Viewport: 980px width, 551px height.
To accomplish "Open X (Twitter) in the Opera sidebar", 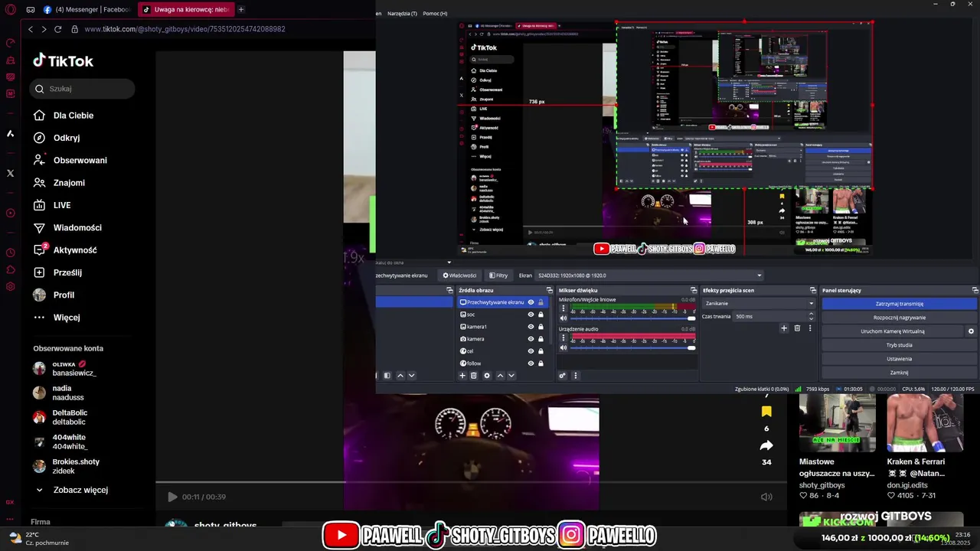I will tap(11, 173).
